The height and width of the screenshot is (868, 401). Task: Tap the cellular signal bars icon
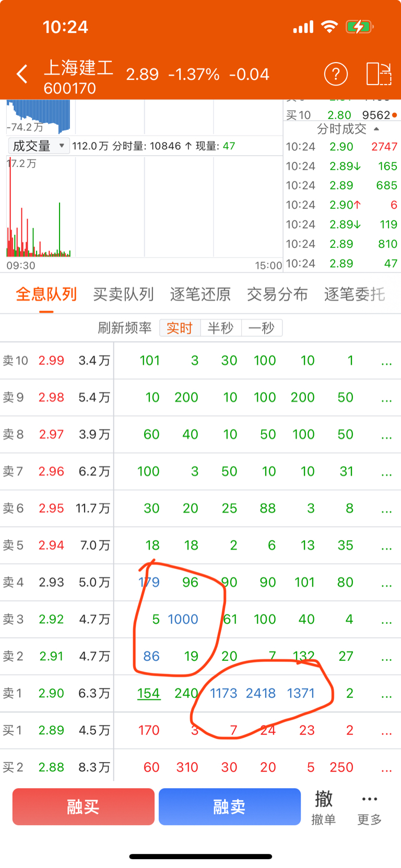303,27
